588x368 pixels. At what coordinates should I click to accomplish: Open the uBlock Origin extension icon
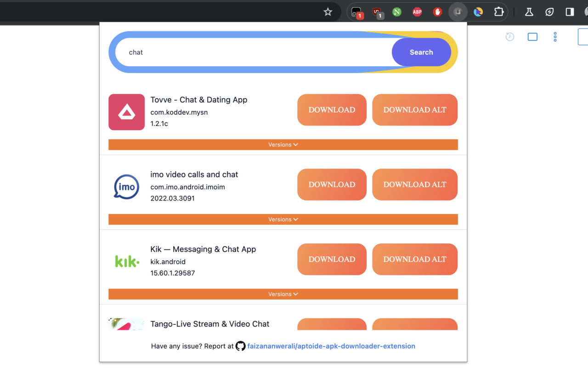377,12
